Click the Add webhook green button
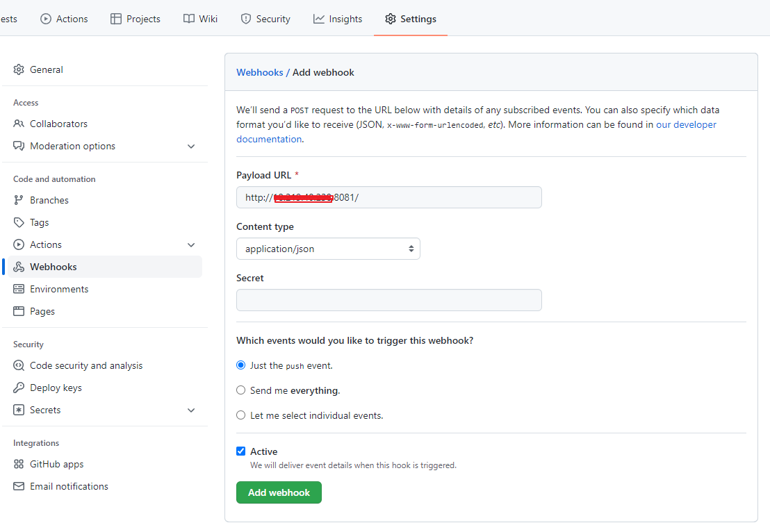This screenshot has width=770, height=532. (279, 492)
